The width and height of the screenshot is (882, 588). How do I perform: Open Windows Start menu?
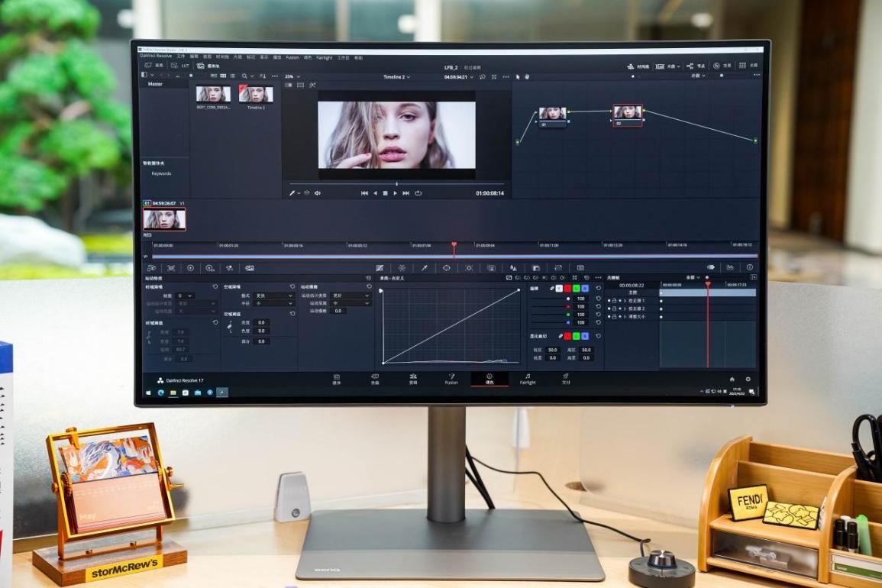point(148,393)
